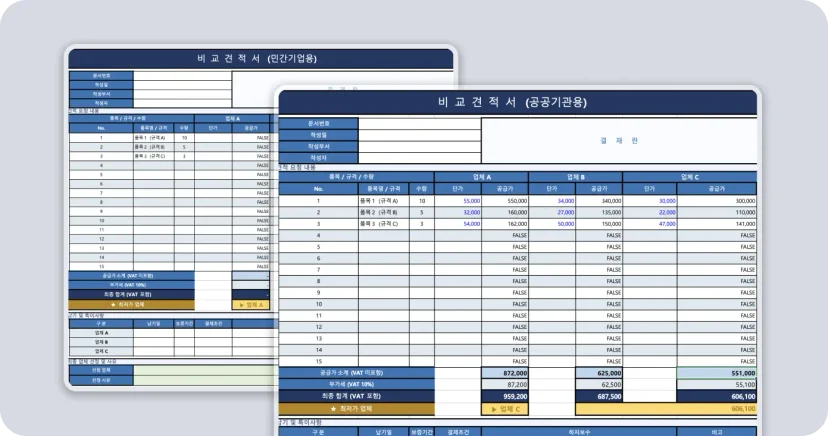Select VAT 62,500 cell

(x=599, y=385)
